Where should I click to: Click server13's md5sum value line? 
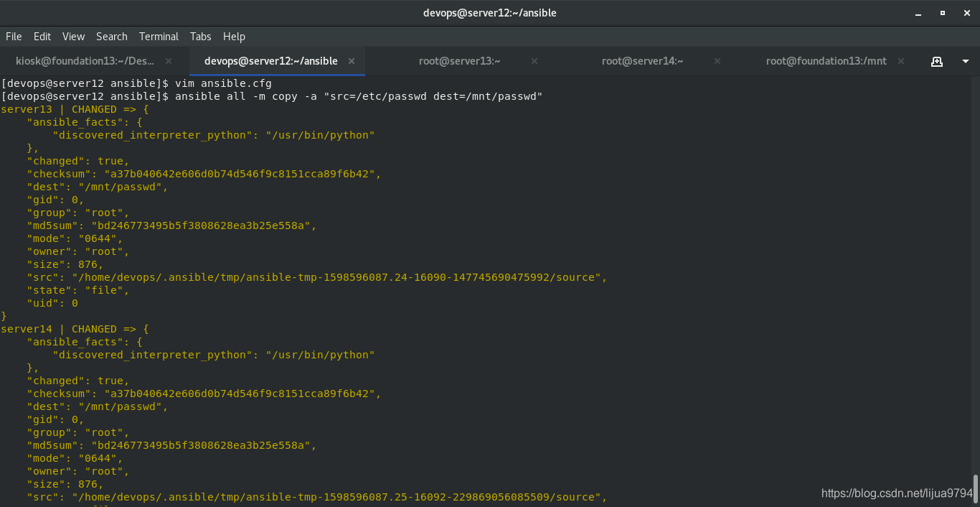171,225
